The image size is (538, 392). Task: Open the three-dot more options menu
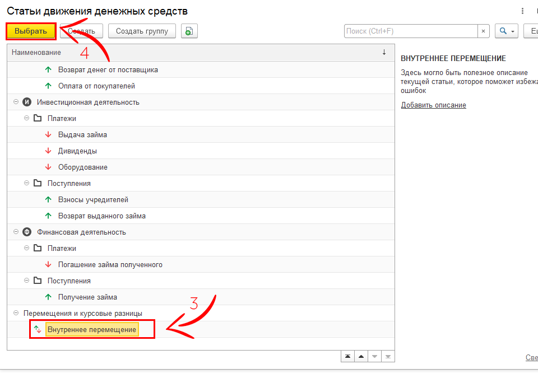pyautogui.click(x=522, y=11)
